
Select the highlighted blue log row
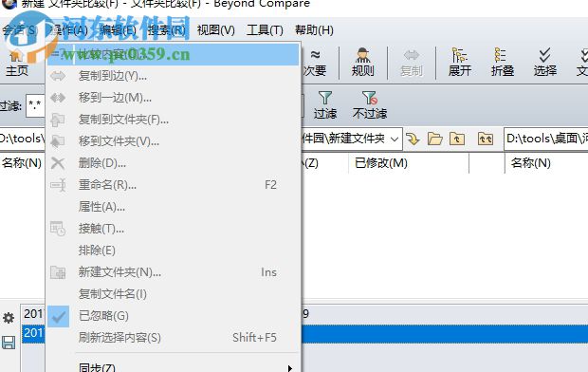pyautogui.click(x=304, y=333)
